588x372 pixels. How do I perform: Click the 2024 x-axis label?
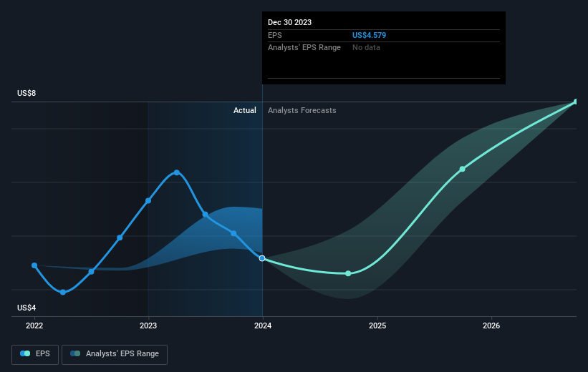263,325
